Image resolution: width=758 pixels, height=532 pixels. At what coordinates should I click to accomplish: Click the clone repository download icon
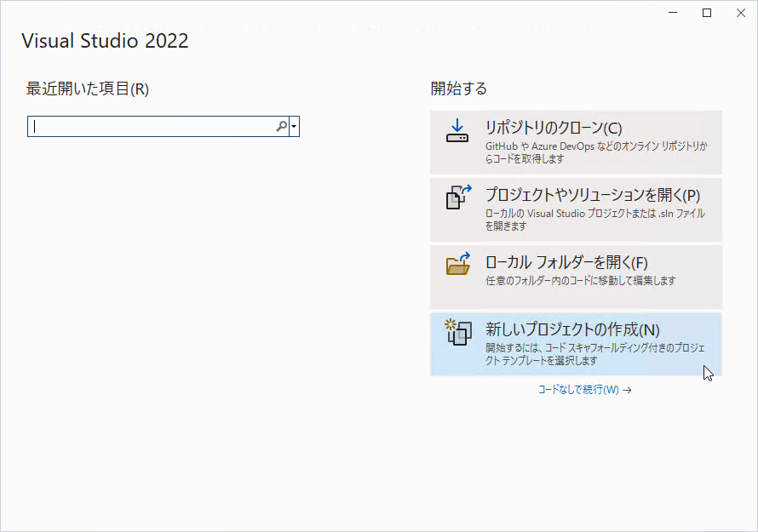457,131
